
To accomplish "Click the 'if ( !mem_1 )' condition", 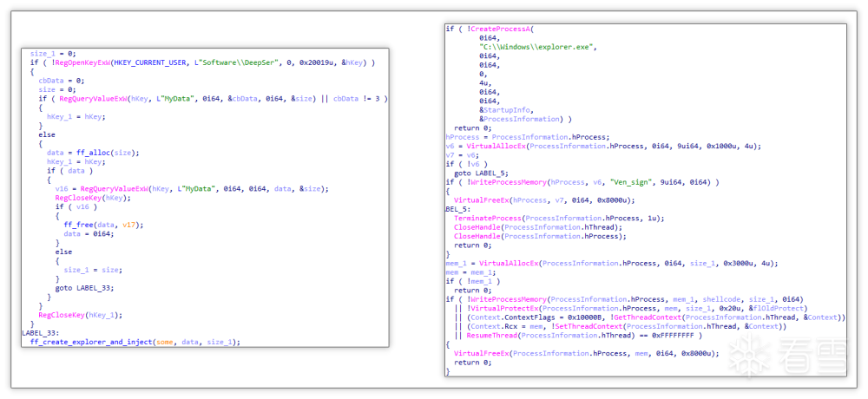I will 473,281.
